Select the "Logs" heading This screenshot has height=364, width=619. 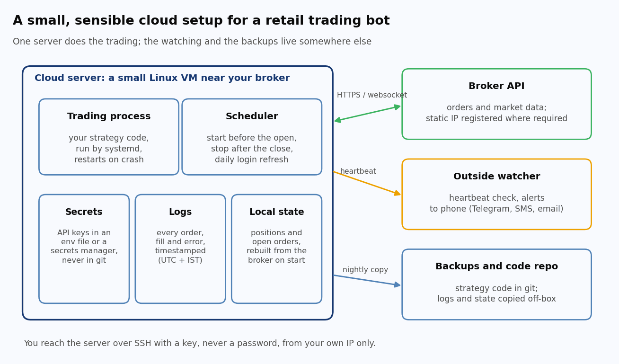coord(180,212)
